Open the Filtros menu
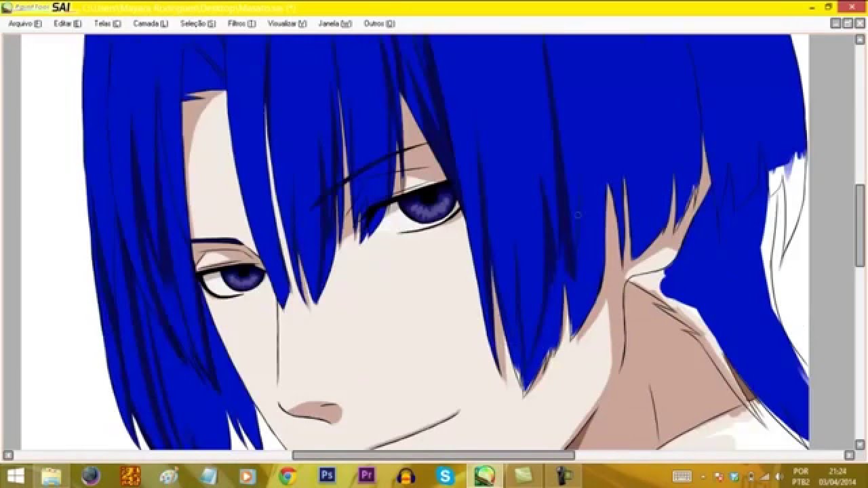 [x=242, y=23]
